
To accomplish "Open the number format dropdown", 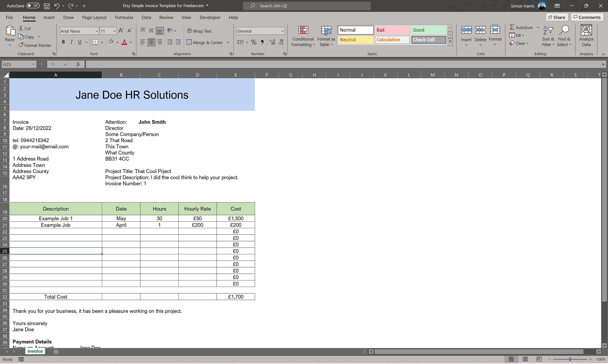I will pos(282,31).
